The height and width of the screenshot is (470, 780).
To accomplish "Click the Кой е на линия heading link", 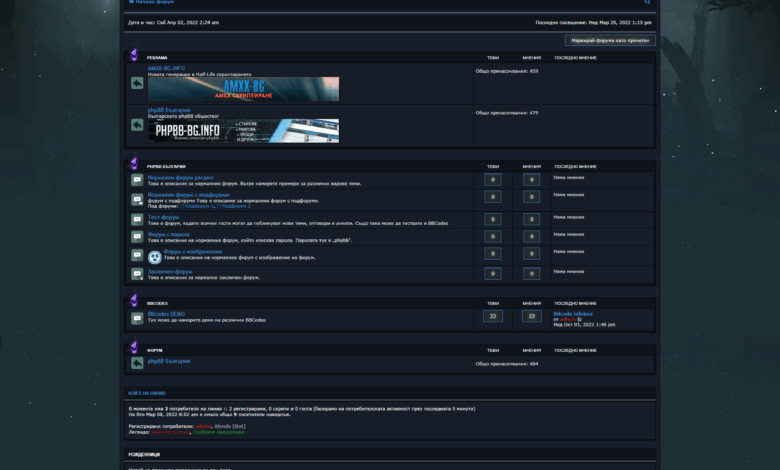I will 145,393.
